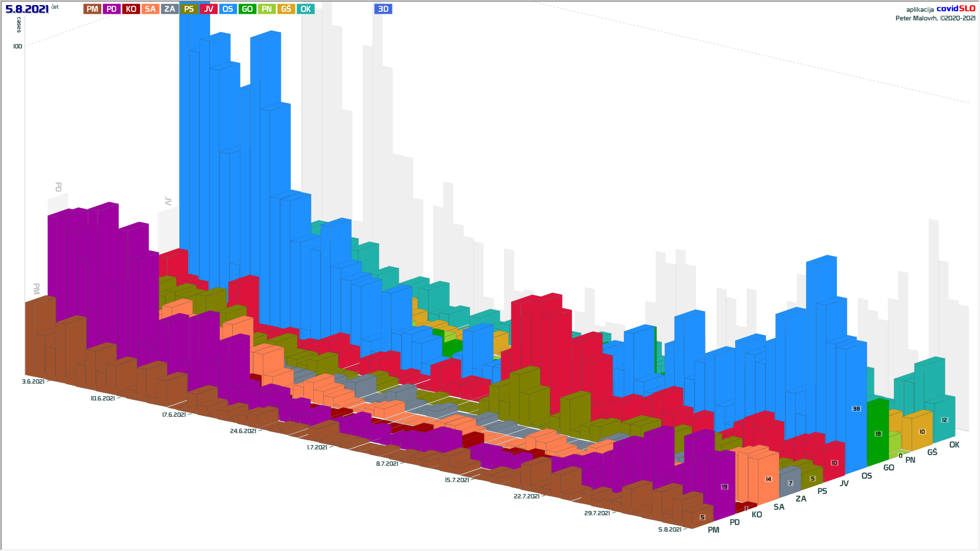980x551 pixels.
Task: Click the blue OS bar value 38
Action: point(856,409)
